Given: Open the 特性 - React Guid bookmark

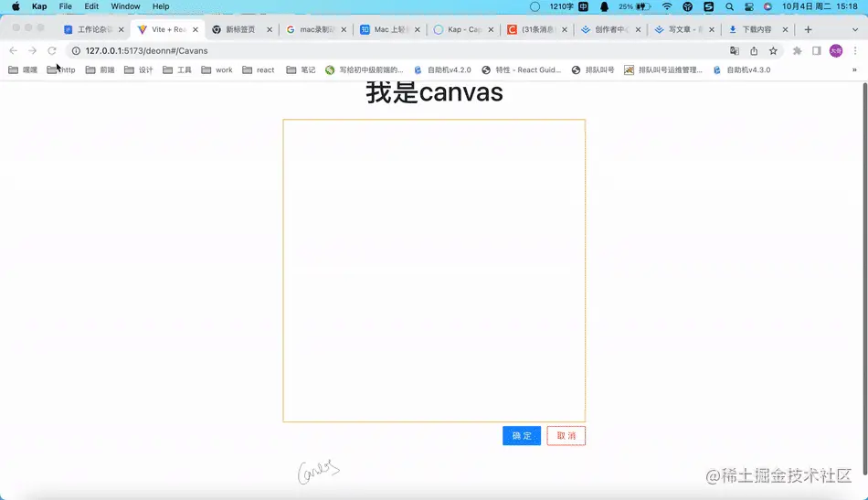Looking at the screenshot, I should click(522, 69).
